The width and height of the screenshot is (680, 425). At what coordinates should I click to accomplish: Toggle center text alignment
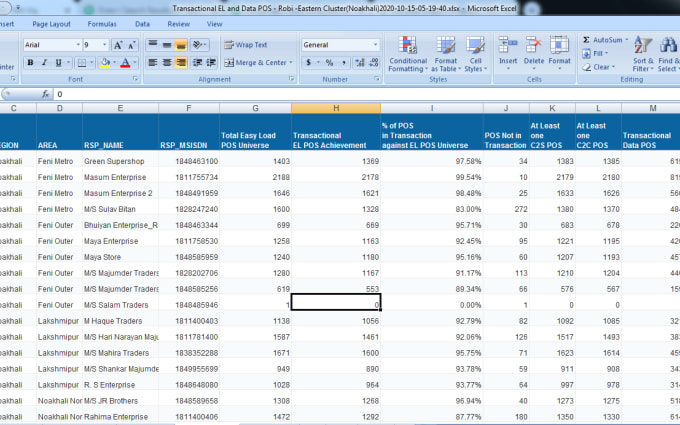(167, 63)
